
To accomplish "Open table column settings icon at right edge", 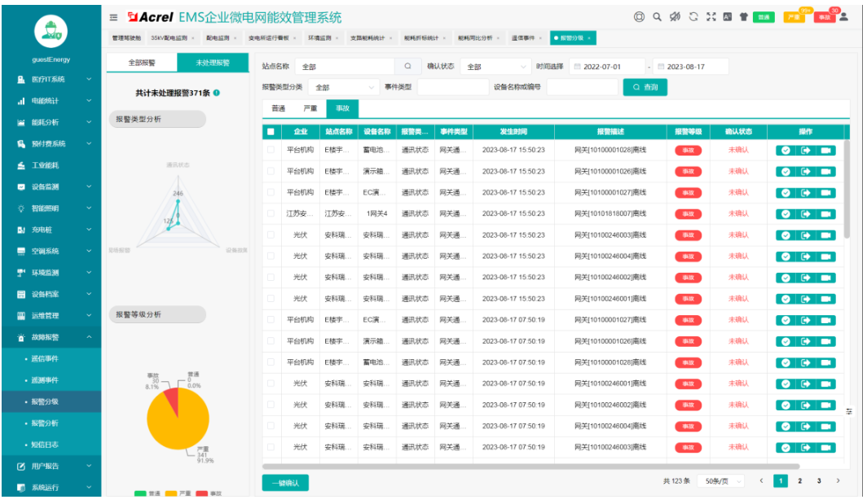I will (849, 412).
